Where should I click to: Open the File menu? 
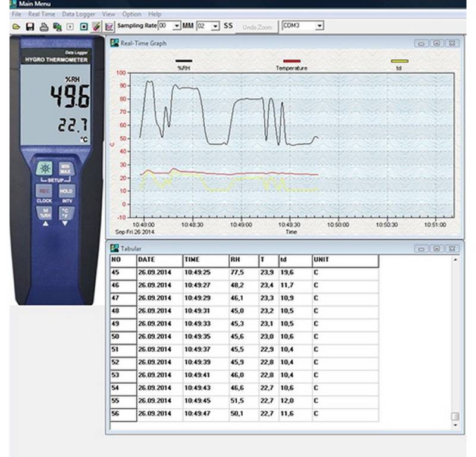[x=17, y=14]
